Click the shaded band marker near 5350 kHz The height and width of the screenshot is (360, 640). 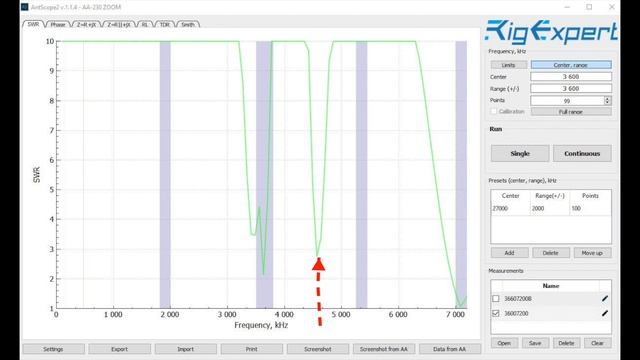pos(362,175)
